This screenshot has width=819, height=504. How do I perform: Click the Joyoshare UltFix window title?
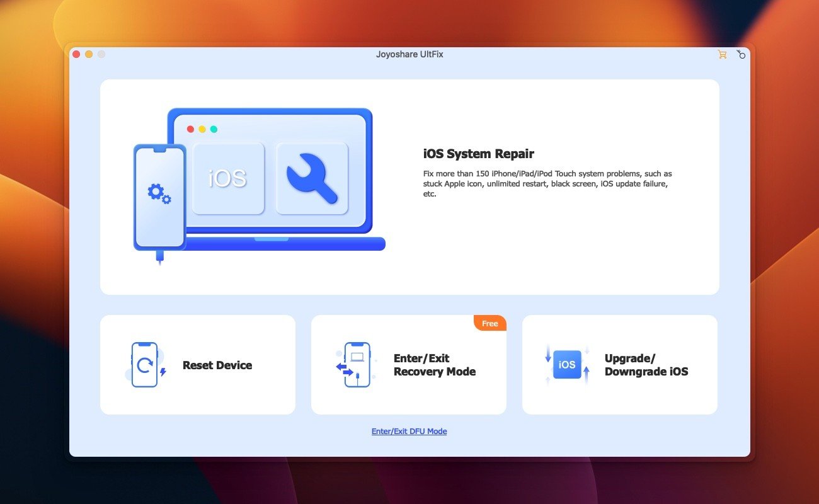(x=409, y=55)
